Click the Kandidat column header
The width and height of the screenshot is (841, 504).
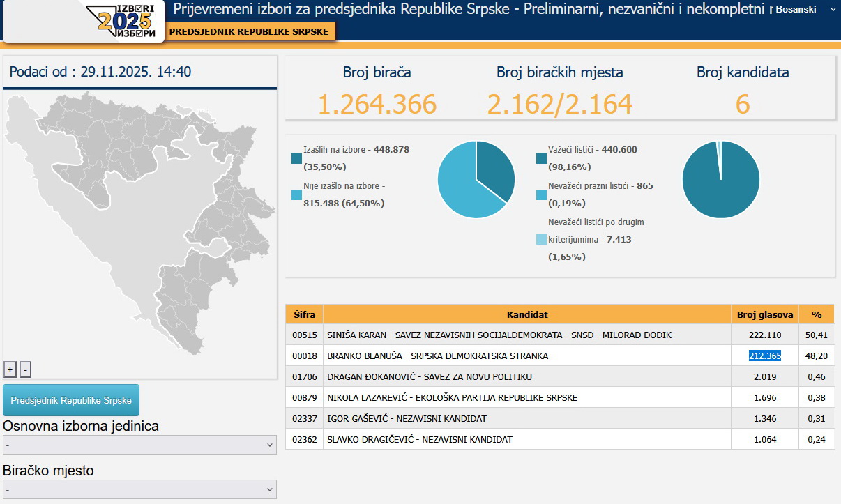pyautogui.click(x=526, y=314)
